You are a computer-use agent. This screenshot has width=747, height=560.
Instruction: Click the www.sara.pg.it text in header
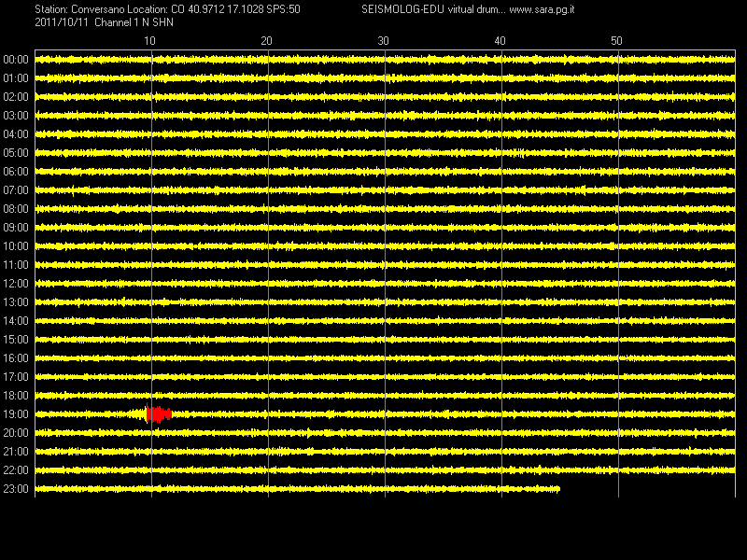coord(542,9)
